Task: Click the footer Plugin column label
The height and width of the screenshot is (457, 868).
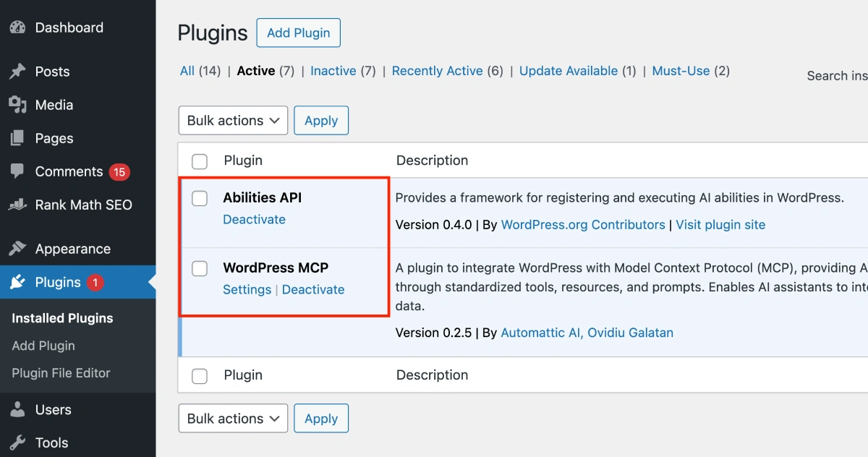Action: pyautogui.click(x=243, y=375)
